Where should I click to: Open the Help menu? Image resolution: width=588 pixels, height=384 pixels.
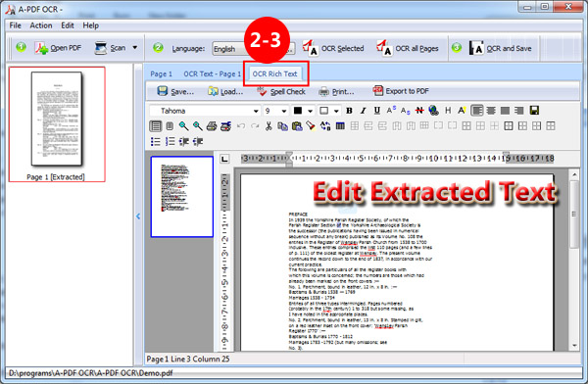tap(91, 25)
